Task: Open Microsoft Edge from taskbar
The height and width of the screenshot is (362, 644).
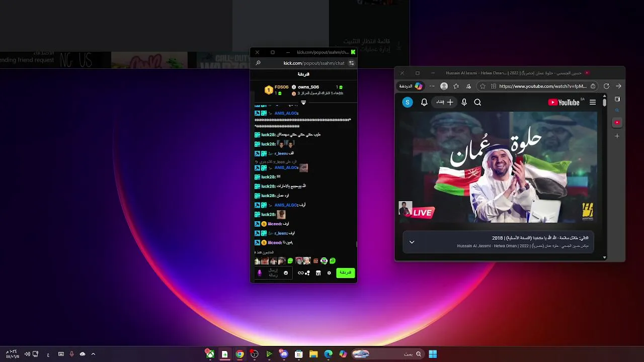Action: (x=328, y=354)
